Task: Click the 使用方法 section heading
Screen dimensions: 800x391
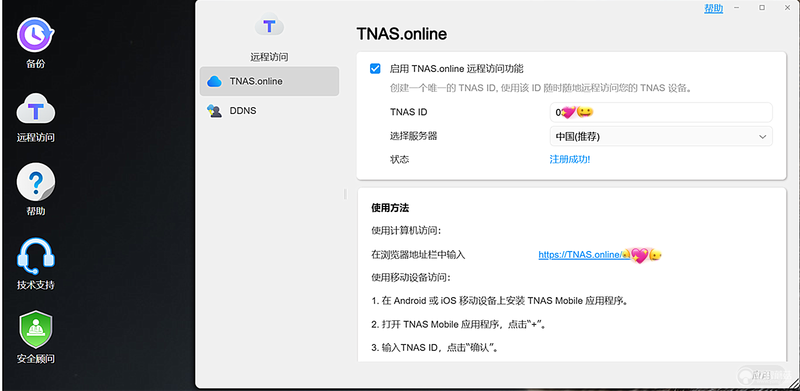Action: [x=390, y=208]
